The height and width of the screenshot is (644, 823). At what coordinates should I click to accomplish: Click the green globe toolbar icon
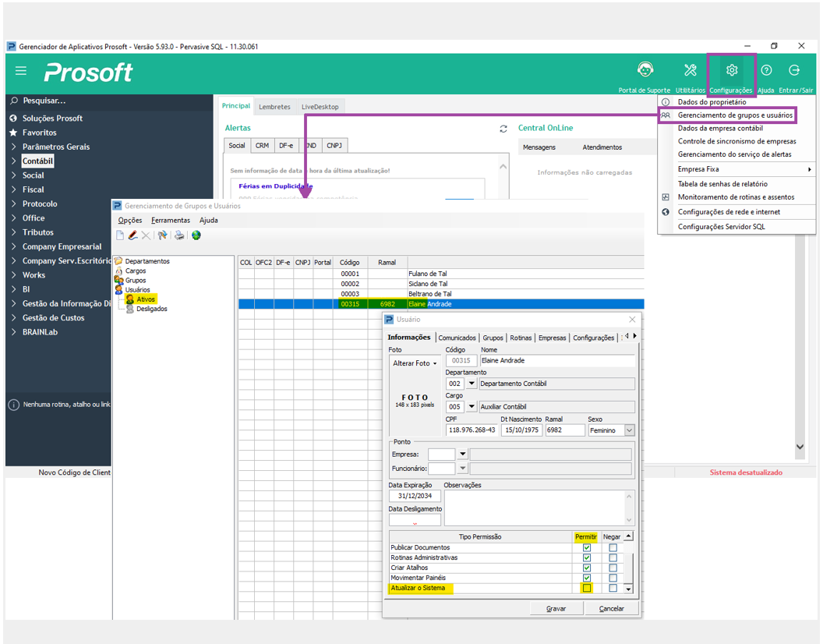(196, 235)
